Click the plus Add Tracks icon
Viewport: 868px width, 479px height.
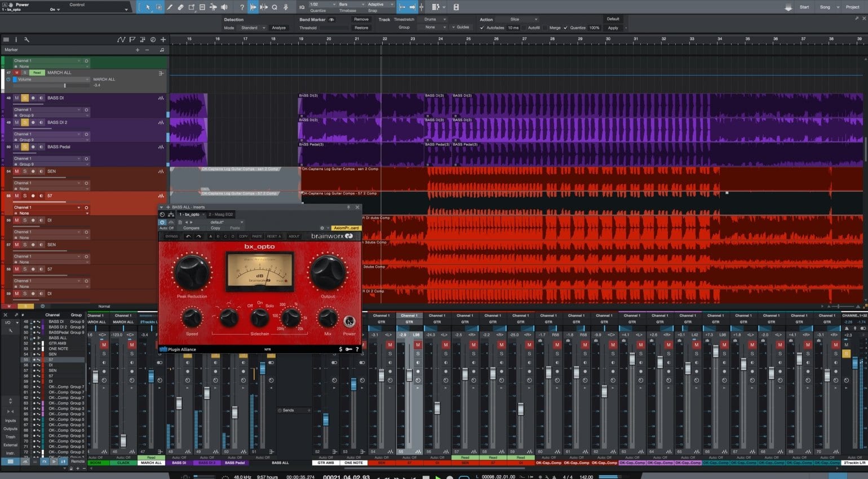(x=163, y=39)
